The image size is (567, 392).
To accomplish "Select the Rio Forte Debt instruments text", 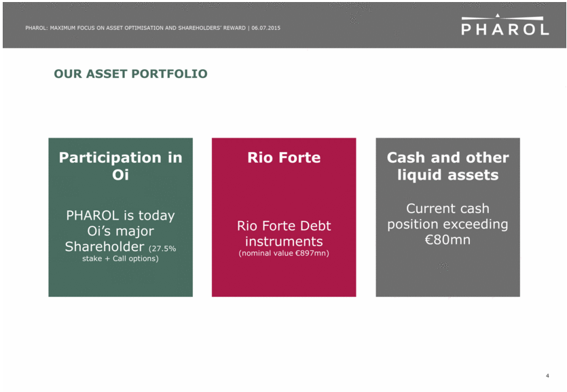I will tap(284, 233).
